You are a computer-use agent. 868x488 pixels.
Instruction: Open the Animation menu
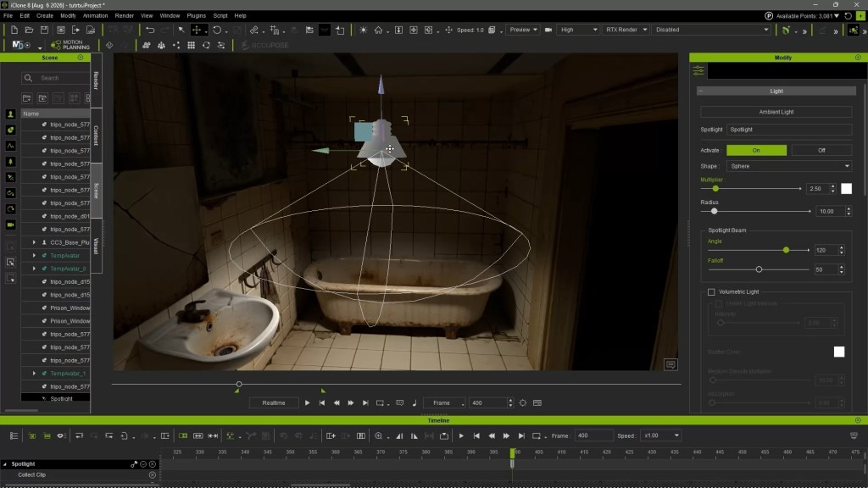(x=95, y=16)
